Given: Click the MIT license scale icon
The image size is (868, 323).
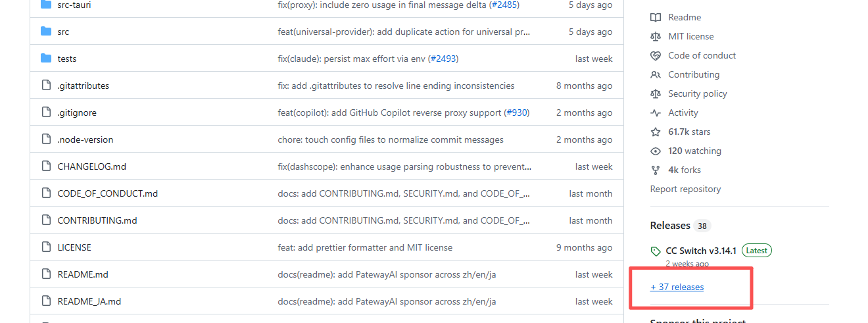Looking at the screenshot, I should pyautogui.click(x=655, y=36).
